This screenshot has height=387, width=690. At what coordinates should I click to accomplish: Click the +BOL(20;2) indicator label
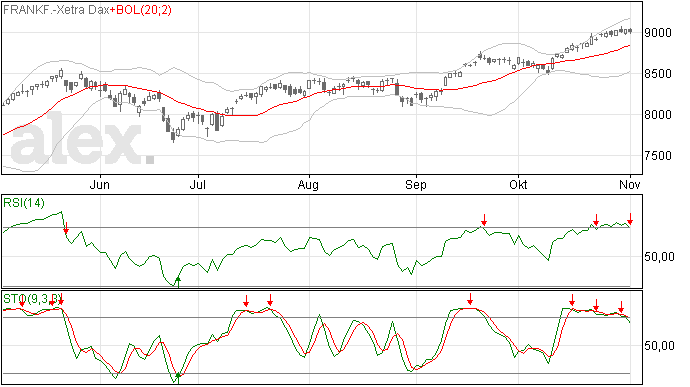141,10
